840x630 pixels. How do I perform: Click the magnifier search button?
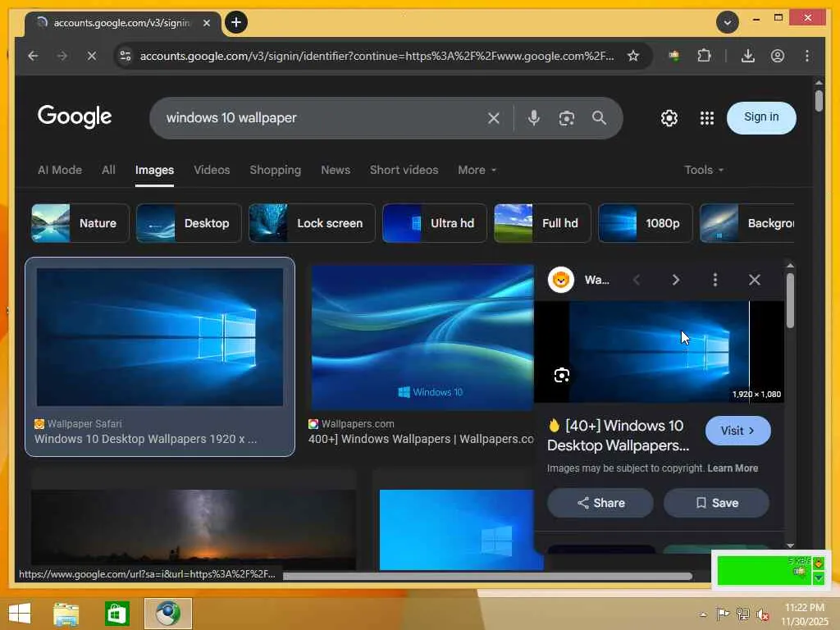[599, 118]
